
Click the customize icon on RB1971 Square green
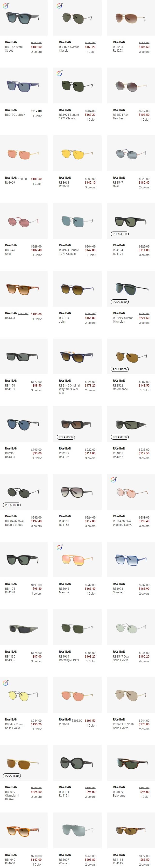coord(59,73)
